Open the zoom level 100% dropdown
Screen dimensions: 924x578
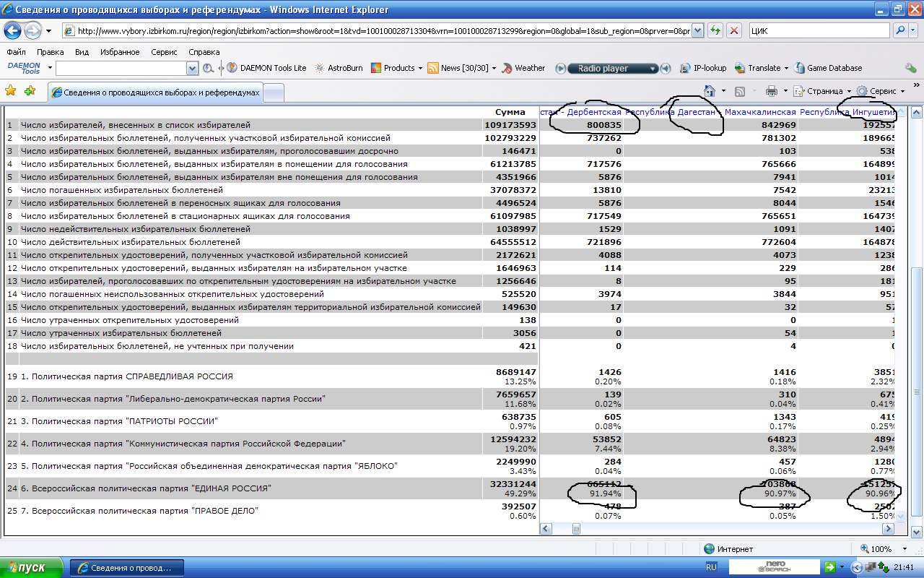tap(906, 549)
